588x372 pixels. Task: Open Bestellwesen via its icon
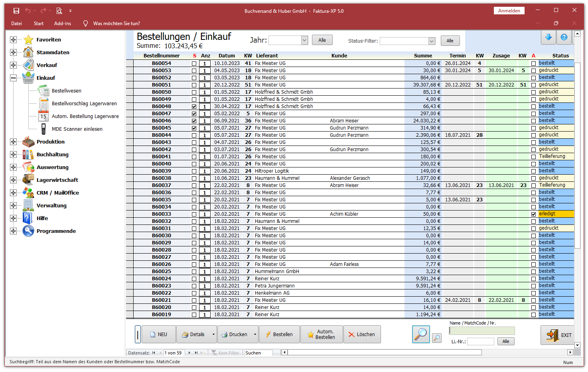pos(43,91)
